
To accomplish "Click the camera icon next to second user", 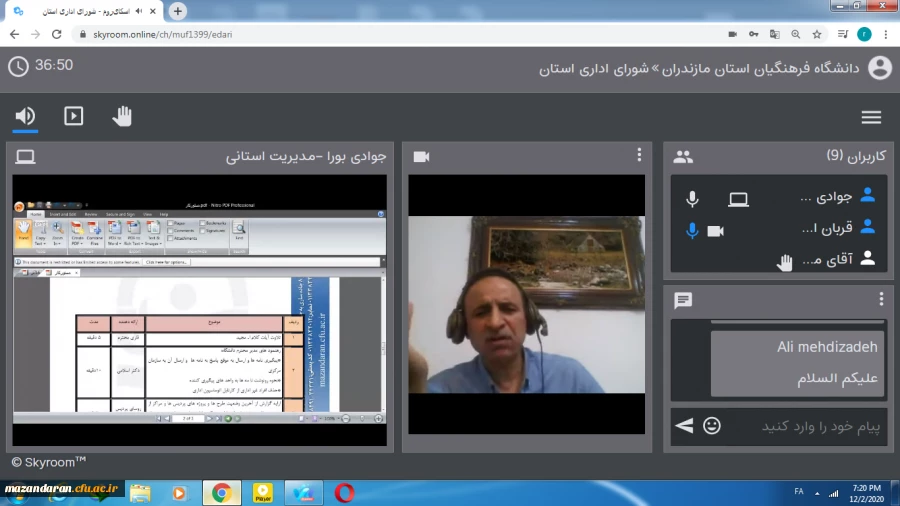I will [x=716, y=230].
